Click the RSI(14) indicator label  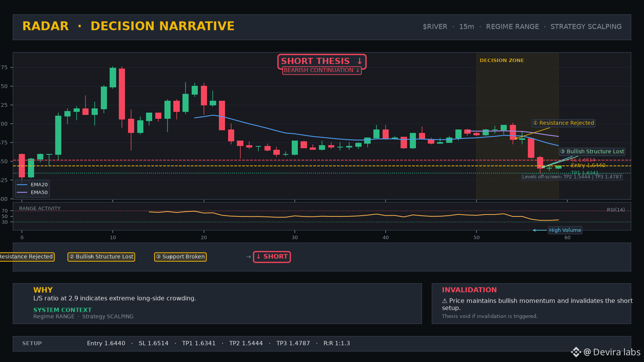point(616,210)
